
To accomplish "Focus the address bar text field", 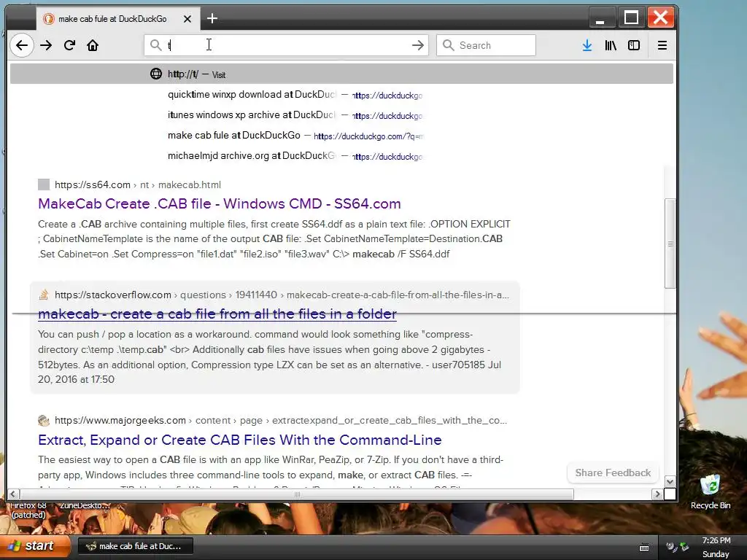I will point(286,45).
